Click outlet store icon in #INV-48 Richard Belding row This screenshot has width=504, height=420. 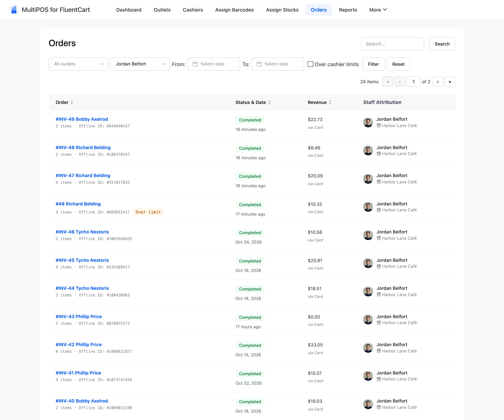(x=379, y=154)
